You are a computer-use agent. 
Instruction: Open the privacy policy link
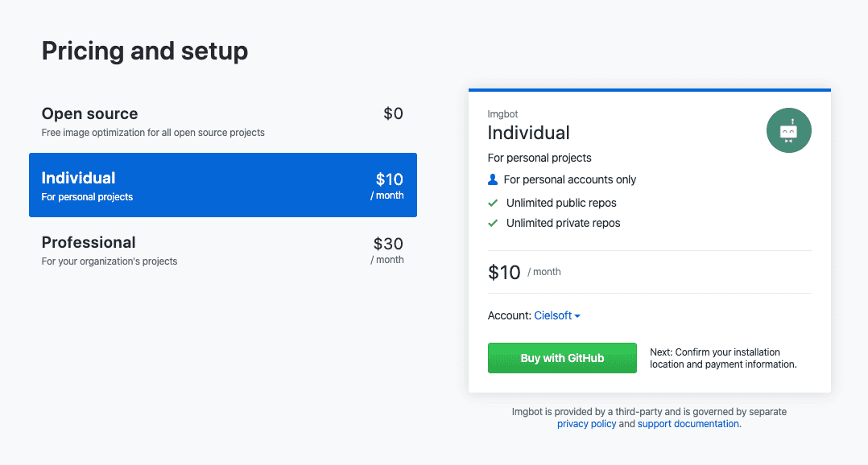coord(586,424)
